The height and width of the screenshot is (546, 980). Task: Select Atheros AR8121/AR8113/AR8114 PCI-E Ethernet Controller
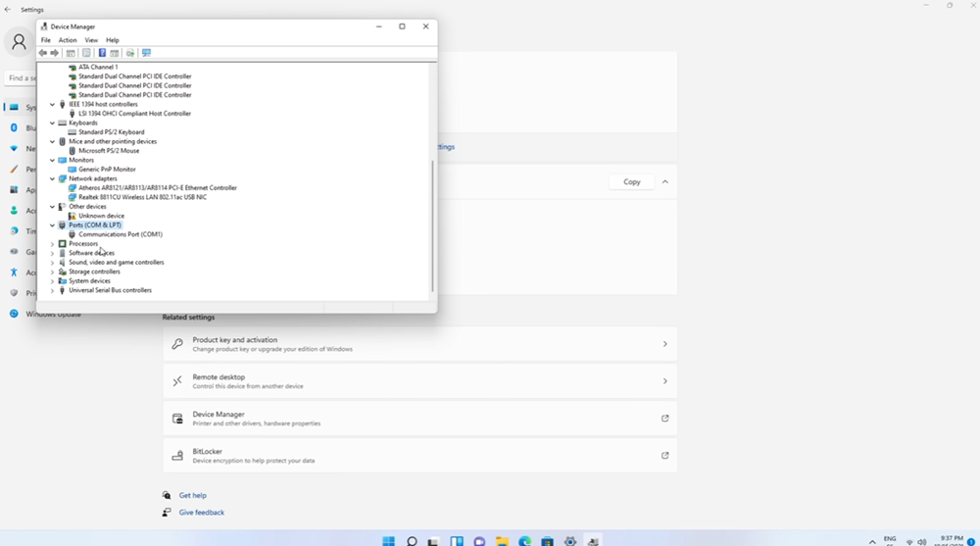pos(158,187)
